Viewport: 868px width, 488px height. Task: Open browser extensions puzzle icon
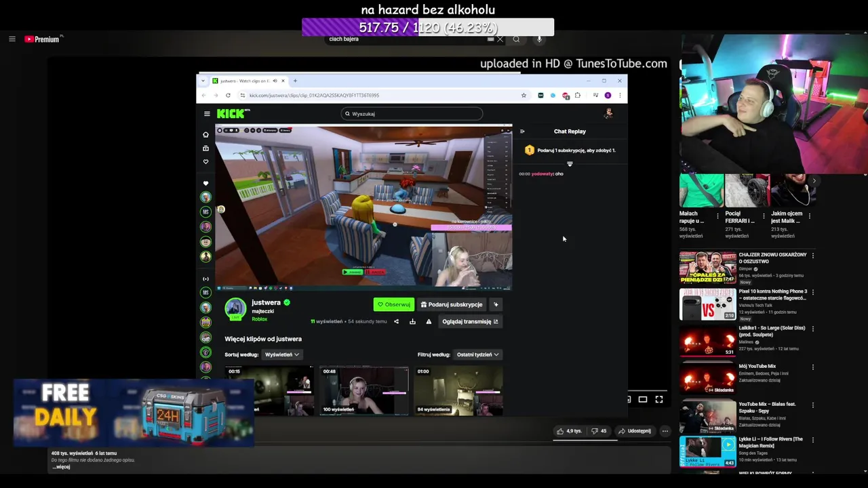coord(577,96)
